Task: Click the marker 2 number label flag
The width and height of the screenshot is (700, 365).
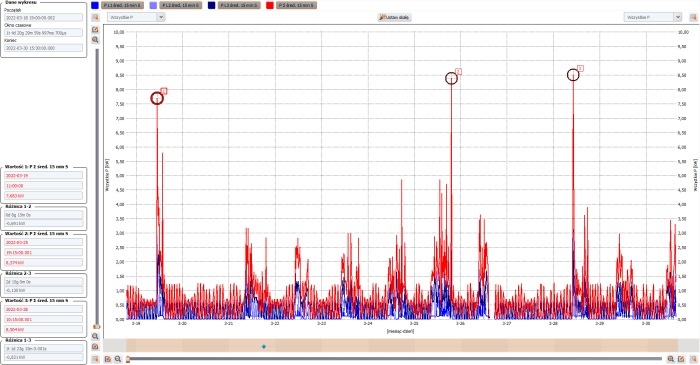Action: pos(458,71)
